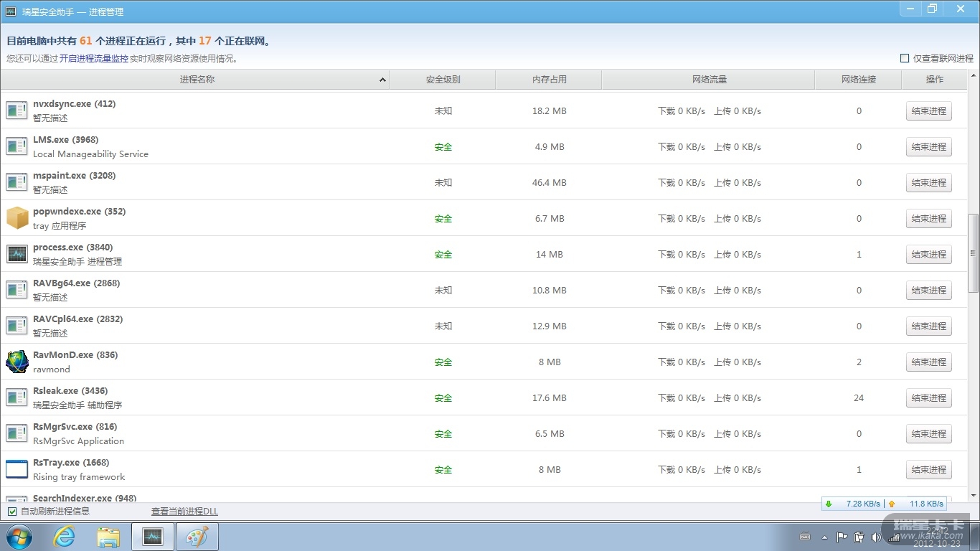Screen dimensions: 980x551
Task: Click the icon beside nvxdsync.exe
Action: pyautogui.click(x=17, y=110)
